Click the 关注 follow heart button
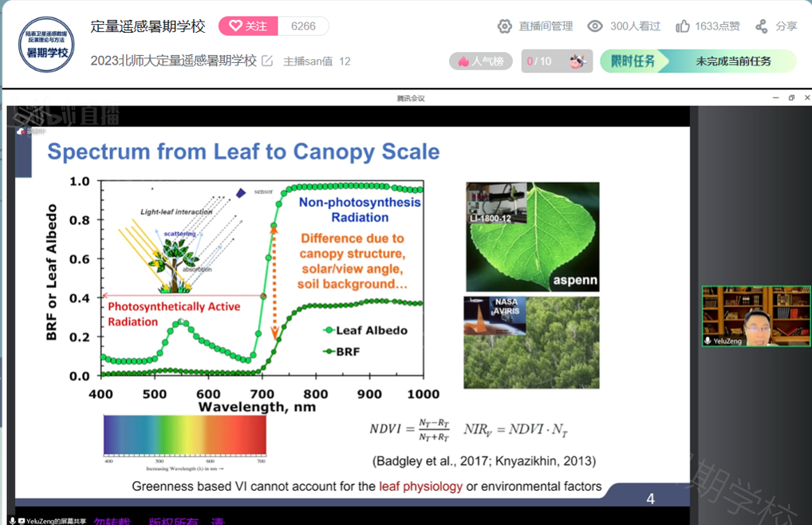812x525 pixels. click(248, 26)
